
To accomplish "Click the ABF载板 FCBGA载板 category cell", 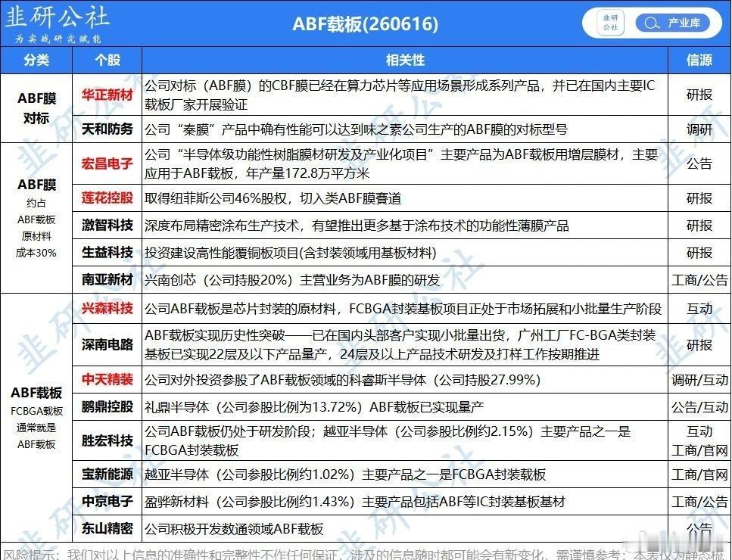I will pyautogui.click(x=36, y=417).
